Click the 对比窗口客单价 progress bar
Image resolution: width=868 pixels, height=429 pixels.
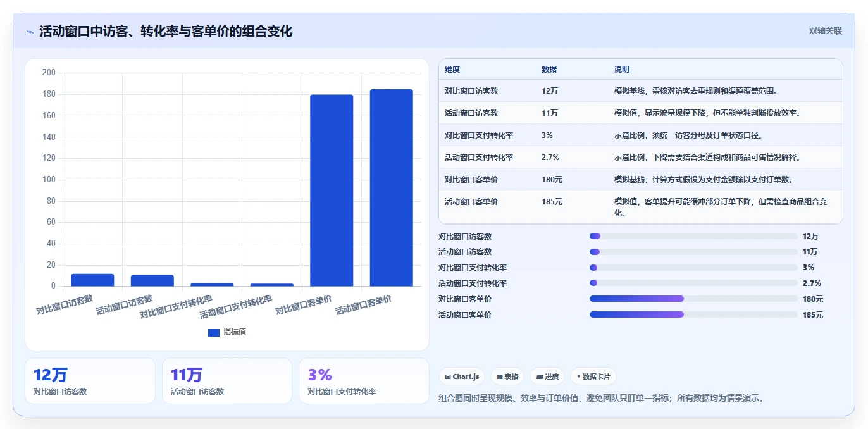point(693,299)
